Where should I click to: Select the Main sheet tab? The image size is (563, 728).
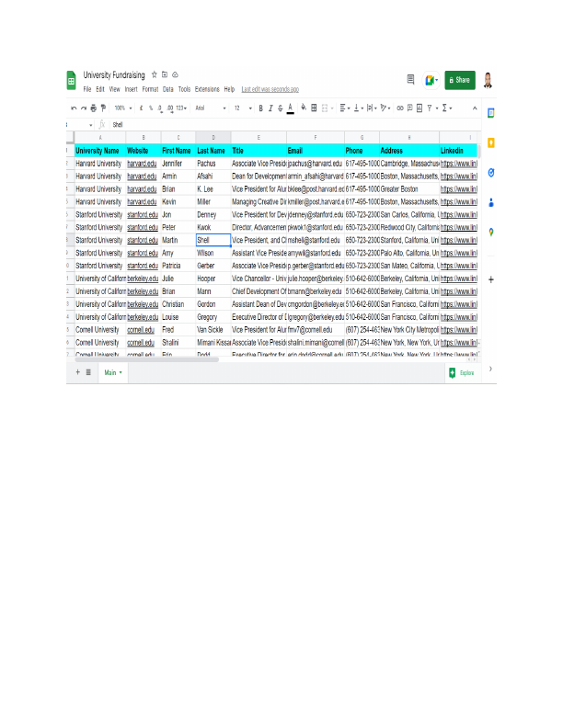click(113, 372)
